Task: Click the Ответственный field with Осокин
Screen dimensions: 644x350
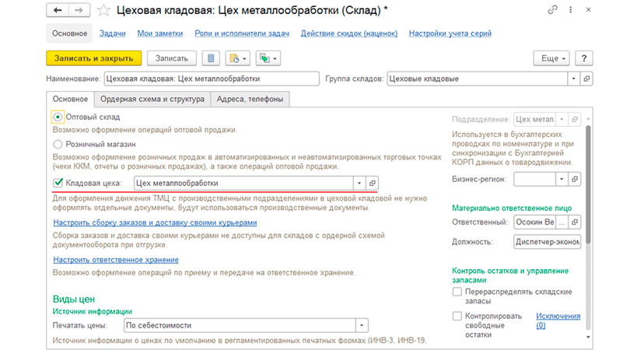Action: coord(534,222)
